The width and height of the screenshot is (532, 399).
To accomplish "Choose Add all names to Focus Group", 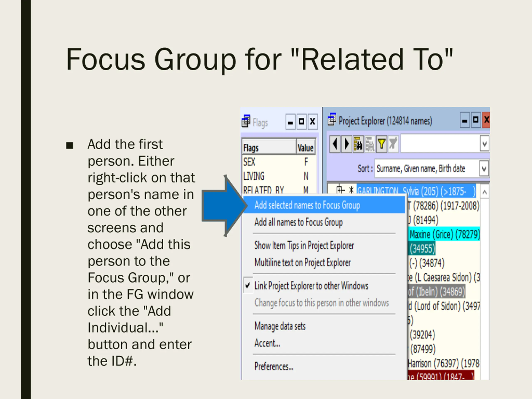I will point(298,222).
